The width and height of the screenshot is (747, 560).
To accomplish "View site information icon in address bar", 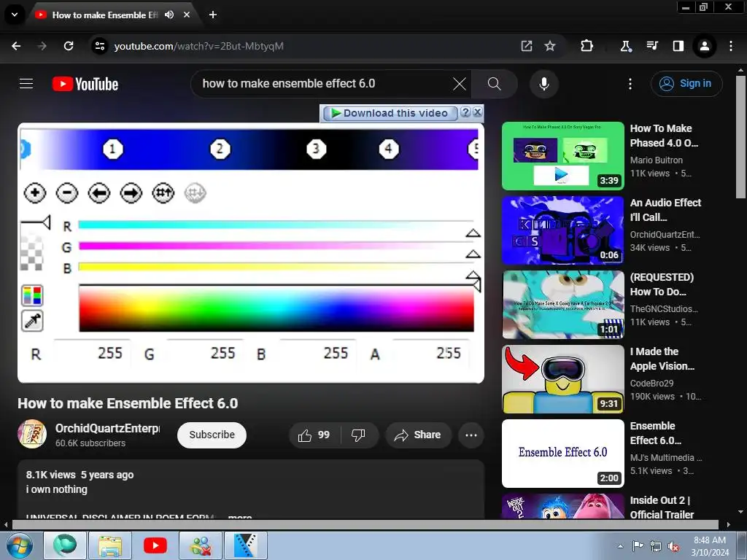I will point(100,46).
